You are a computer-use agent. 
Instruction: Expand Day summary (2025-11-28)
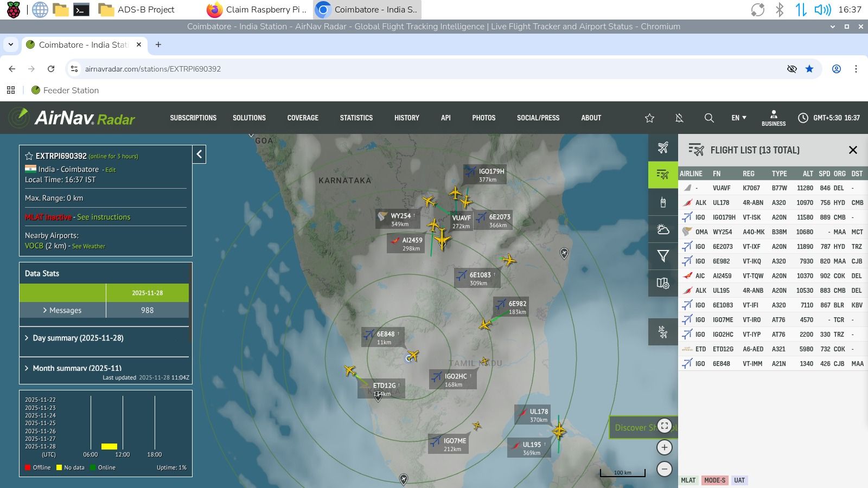point(78,338)
